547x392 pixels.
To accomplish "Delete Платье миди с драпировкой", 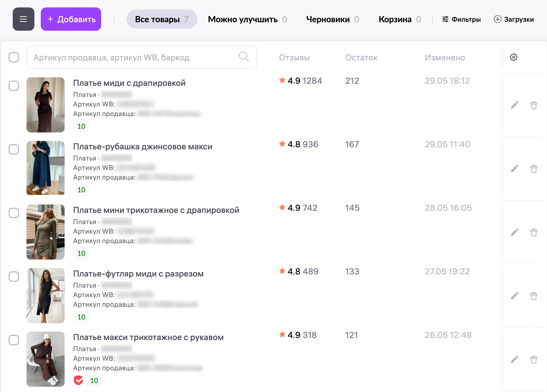I will pyautogui.click(x=533, y=105).
